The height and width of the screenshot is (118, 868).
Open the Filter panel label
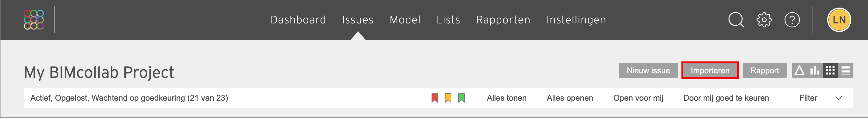pos(808,98)
